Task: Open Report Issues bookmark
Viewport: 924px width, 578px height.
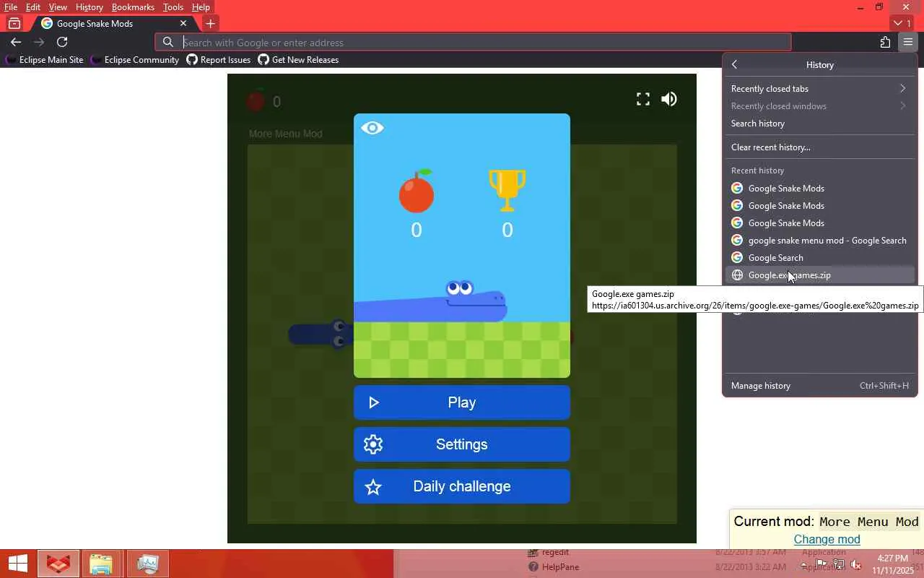Action: click(219, 59)
